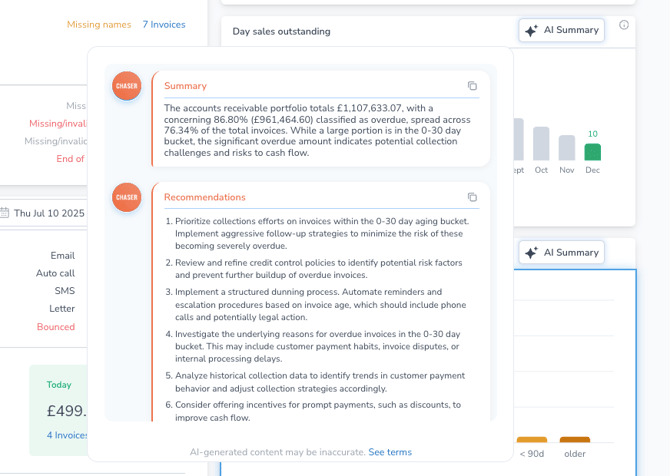The width and height of the screenshot is (670, 476).
Task: Select the Missing names label
Action: pos(99,24)
